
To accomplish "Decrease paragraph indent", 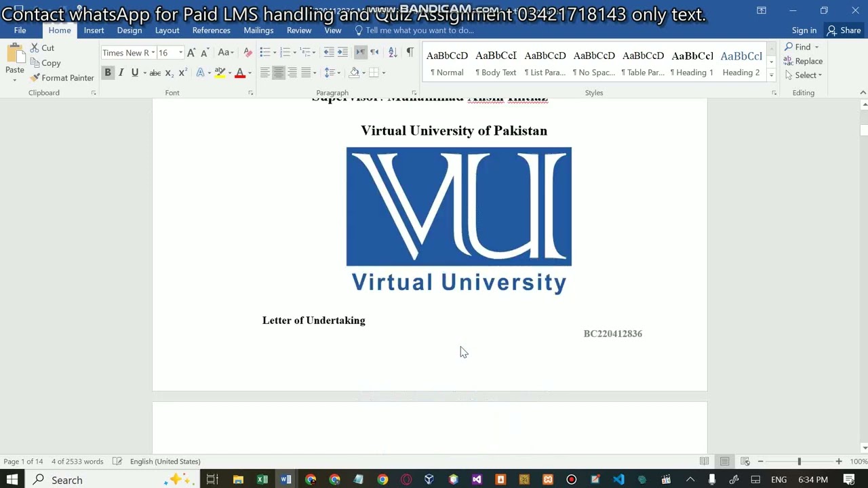I will pyautogui.click(x=329, y=52).
